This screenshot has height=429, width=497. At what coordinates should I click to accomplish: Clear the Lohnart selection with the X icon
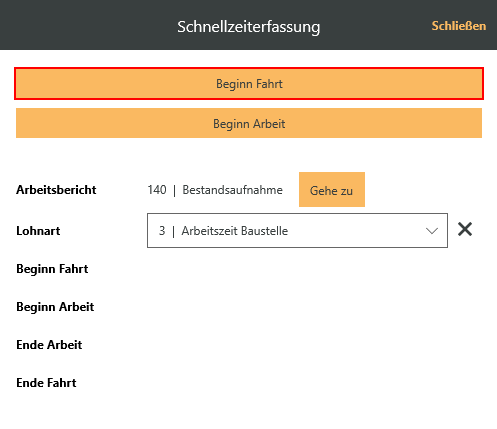pyautogui.click(x=465, y=230)
